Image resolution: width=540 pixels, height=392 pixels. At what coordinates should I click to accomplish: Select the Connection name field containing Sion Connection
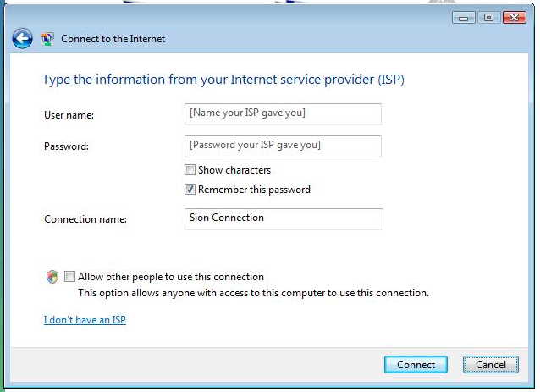point(284,219)
